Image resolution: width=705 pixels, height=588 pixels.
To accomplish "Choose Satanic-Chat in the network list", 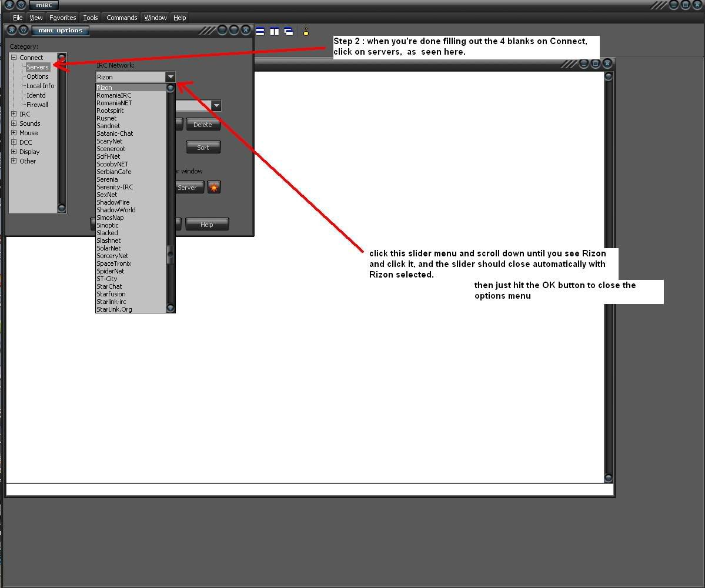I will [x=131, y=133].
